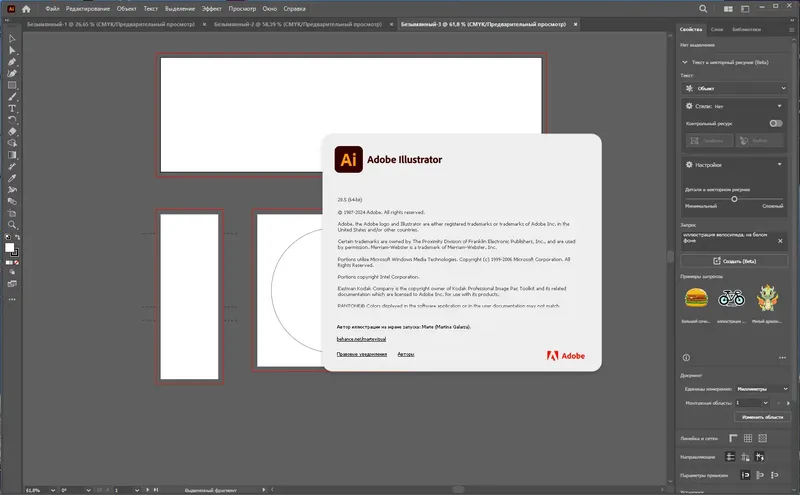Go to the Illustrator Home screen
Screen dimensions: 800x495
(26, 9)
